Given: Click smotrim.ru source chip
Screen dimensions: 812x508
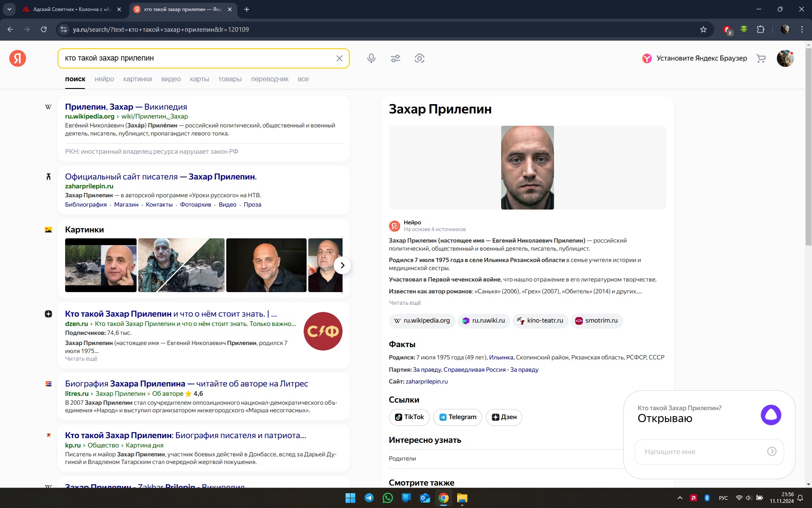Looking at the screenshot, I should point(597,321).
